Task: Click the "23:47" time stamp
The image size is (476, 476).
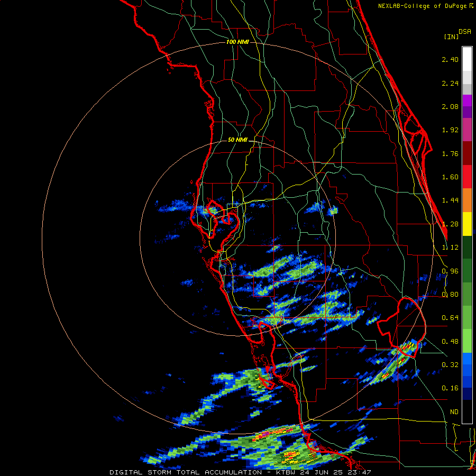Action: 360,472
